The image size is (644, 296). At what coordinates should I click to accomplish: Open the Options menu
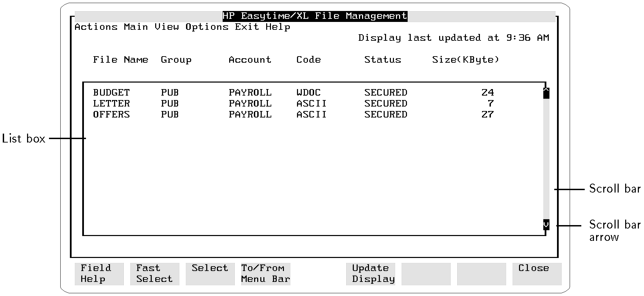tap(207, 27)
